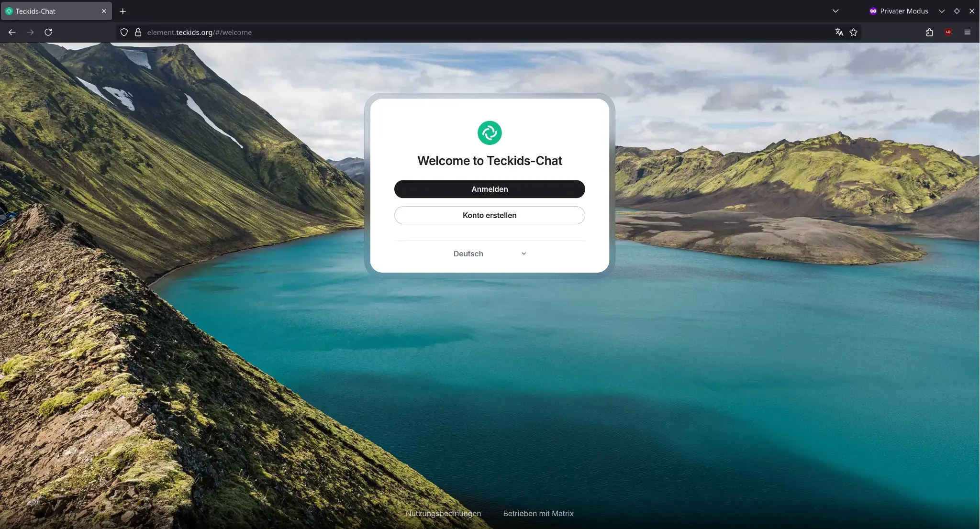The image size is (980, 529).
Task: Show site info via the padlock icon
Action: (x=138, y=32)
